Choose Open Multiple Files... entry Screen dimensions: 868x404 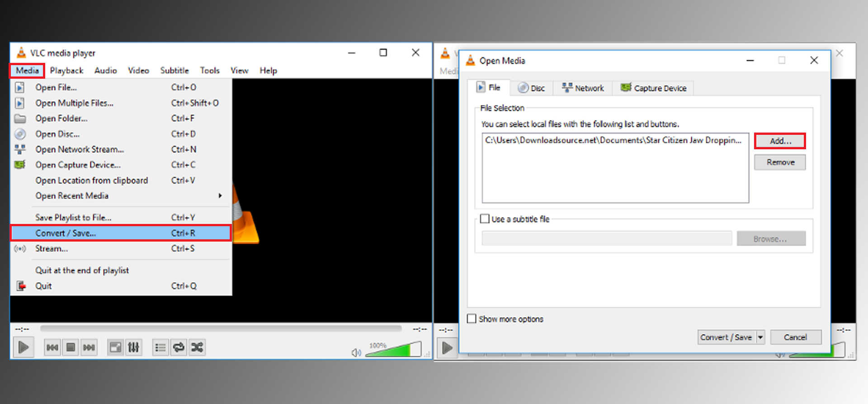pos(121,103)
